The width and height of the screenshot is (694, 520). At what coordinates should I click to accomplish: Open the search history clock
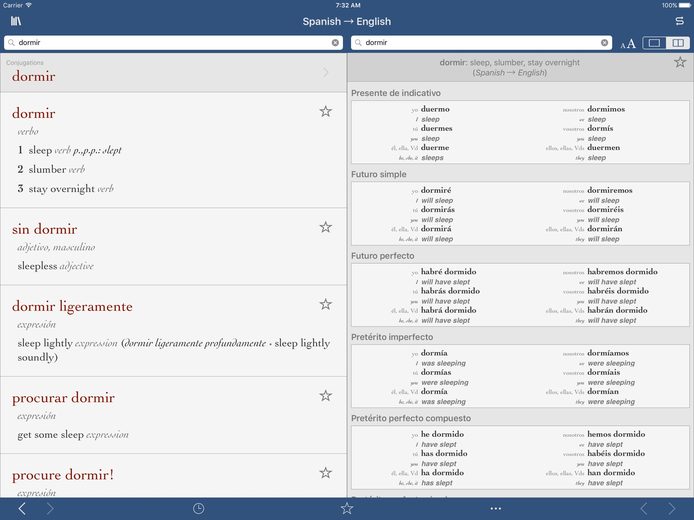click(x=198, y=508)
